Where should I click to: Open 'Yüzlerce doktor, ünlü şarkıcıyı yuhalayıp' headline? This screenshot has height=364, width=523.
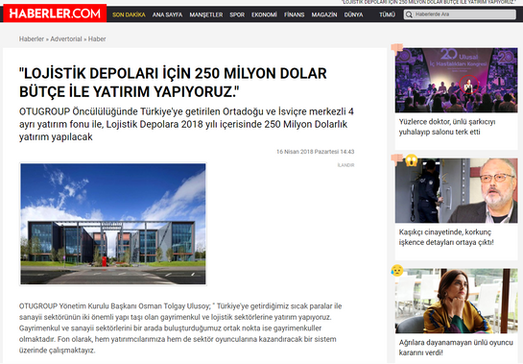[447, 127]
